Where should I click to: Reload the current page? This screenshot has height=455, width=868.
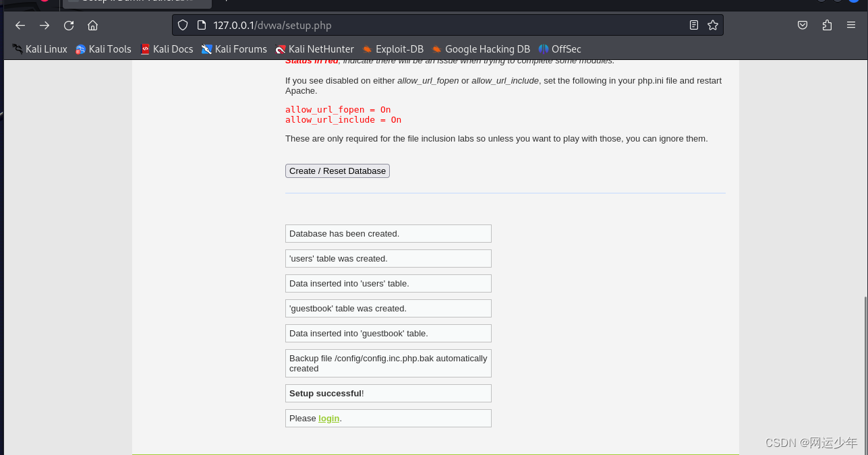coord(69,25)
